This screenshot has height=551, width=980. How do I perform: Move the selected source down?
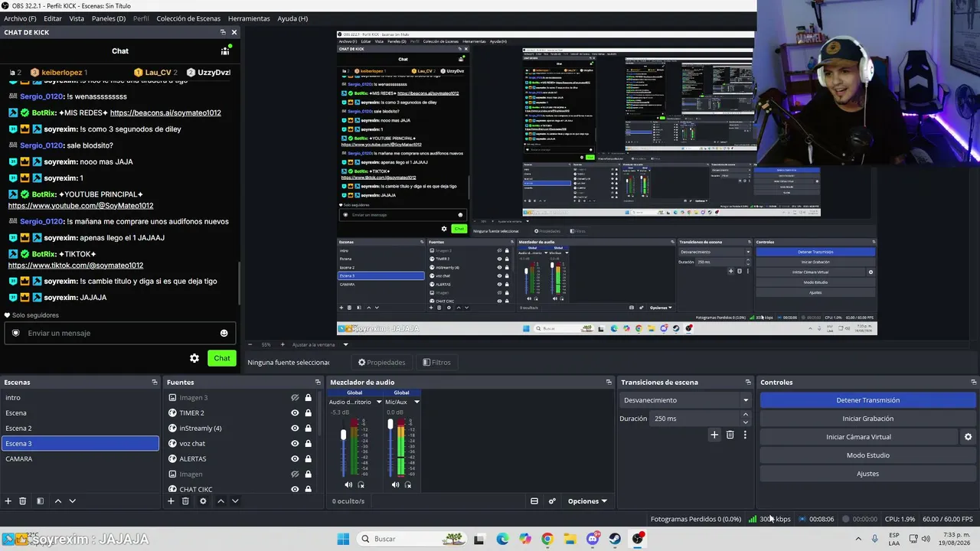tap(235, 501)
